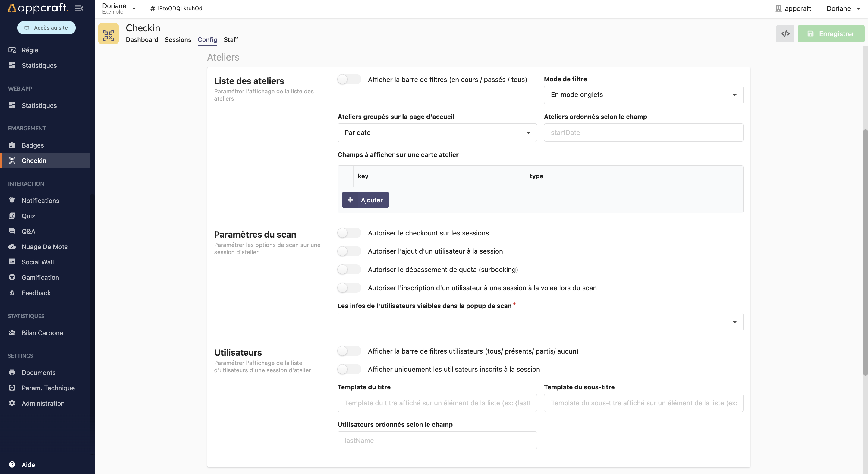868x474 pixels.
Task: Click the Notifications bell icon
Action: pyautogui.click(x=13, y=200)
